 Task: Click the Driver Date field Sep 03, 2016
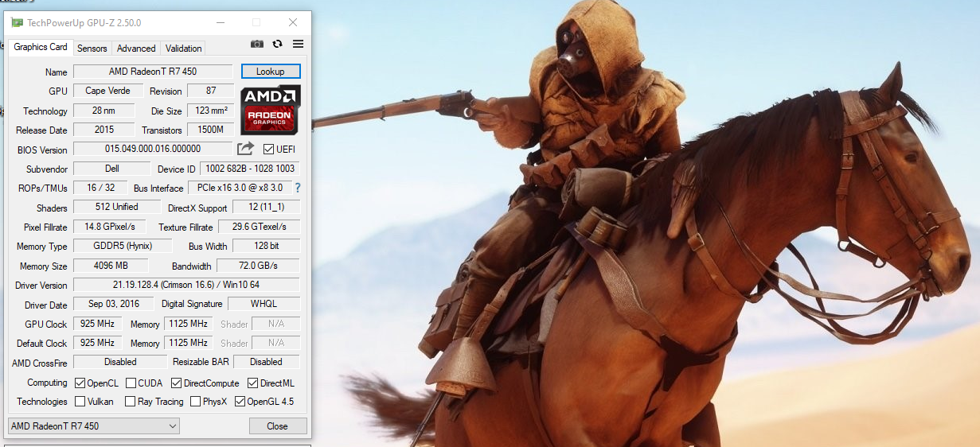114,304
